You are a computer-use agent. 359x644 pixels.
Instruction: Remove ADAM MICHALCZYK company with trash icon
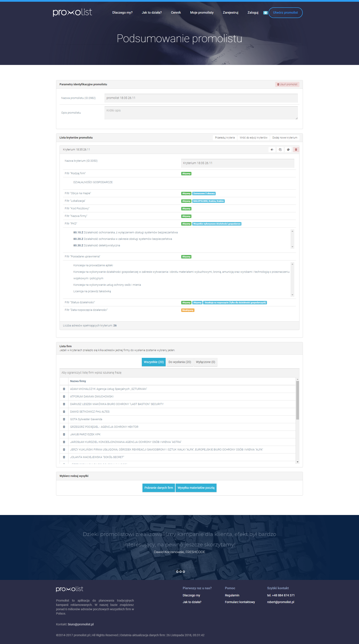tap(64, 389)
